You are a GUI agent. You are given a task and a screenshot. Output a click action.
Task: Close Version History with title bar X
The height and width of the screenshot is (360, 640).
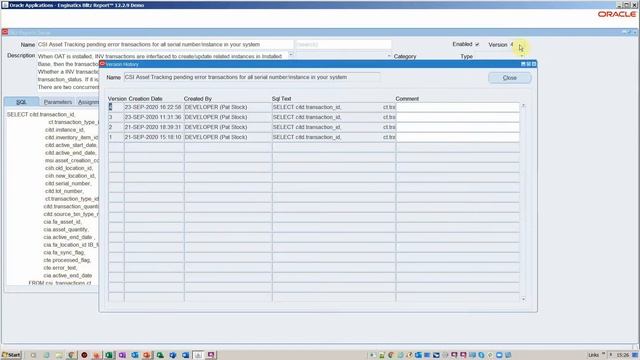point(534,64)
